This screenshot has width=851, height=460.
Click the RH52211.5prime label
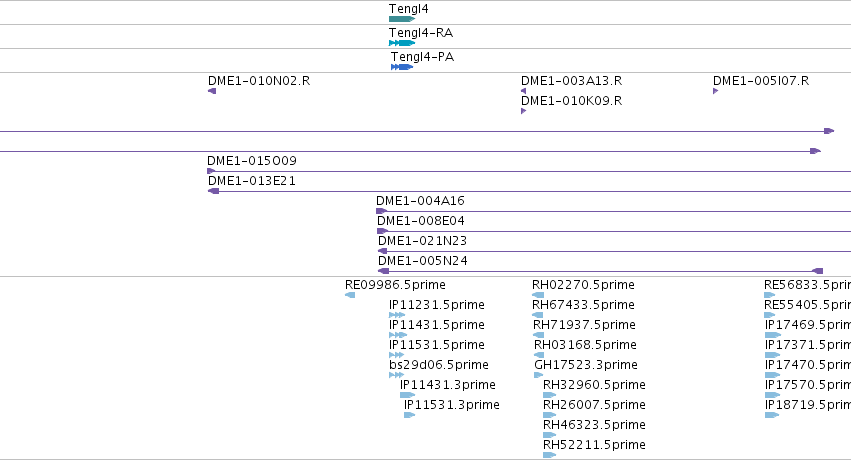594,445
